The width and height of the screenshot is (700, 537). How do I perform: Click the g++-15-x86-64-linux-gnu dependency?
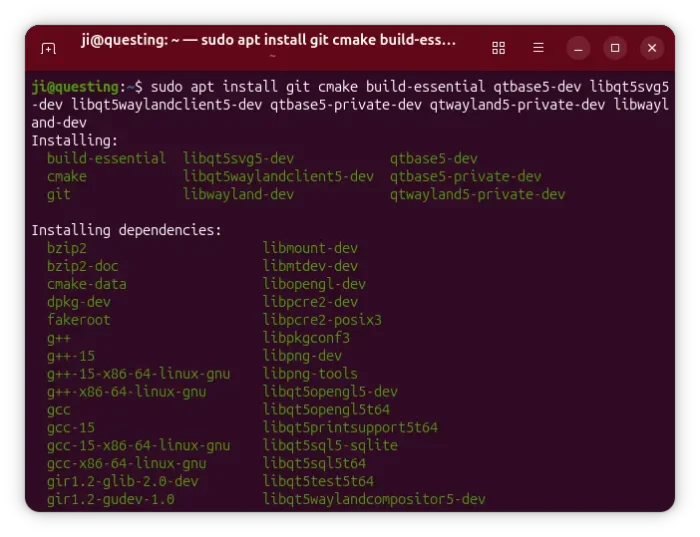[138, 374]
